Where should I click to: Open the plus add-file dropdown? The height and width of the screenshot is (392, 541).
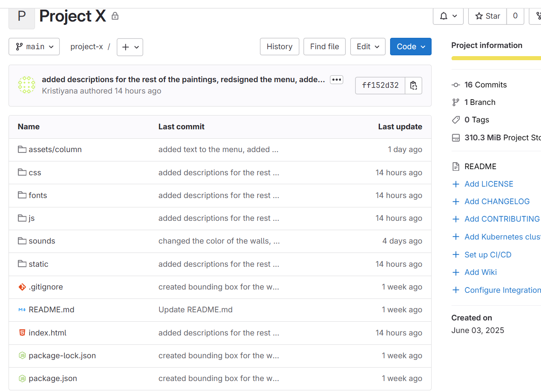(130, 47)
